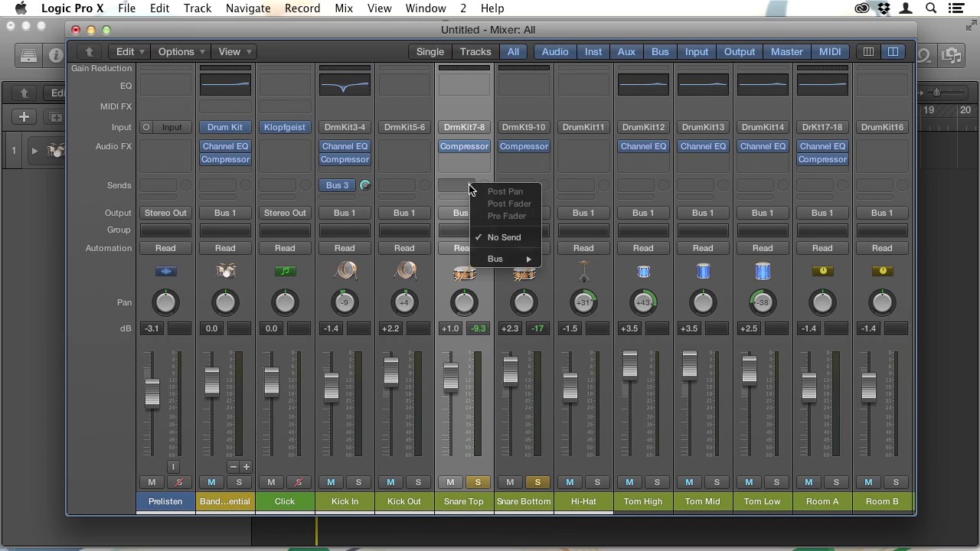Click the Snare Top track snare icon
The height and width of the screenshot is (551, 980).
pos(464,273)
